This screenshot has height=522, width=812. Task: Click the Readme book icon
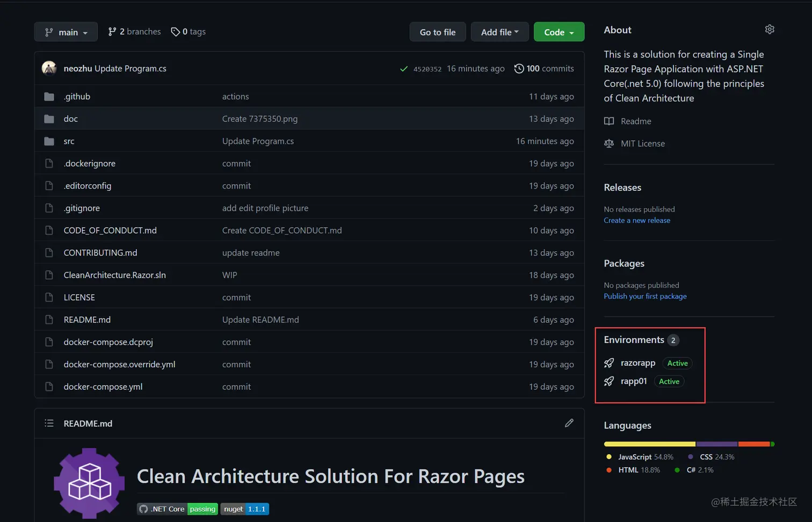point(609,121)
